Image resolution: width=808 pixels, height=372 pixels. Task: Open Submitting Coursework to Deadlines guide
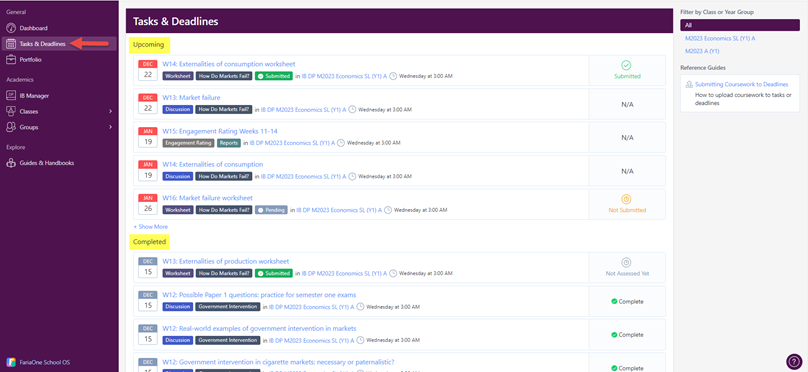(x=742, y=84)
